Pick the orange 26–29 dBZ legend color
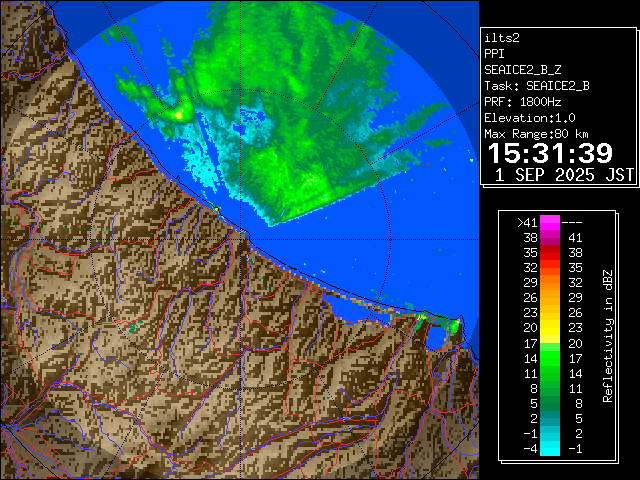Viewport: 640px width, 480px height. point(549,297)
